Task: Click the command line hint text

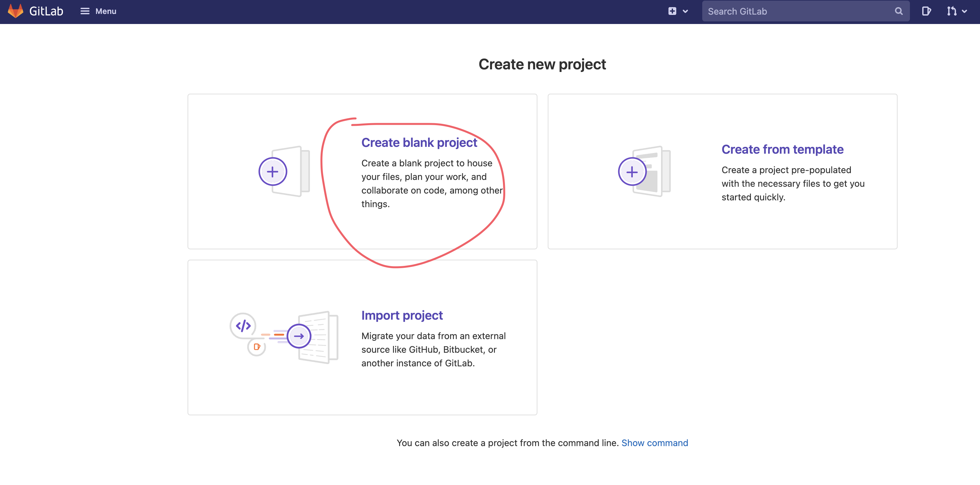Action: pos(508,443)
